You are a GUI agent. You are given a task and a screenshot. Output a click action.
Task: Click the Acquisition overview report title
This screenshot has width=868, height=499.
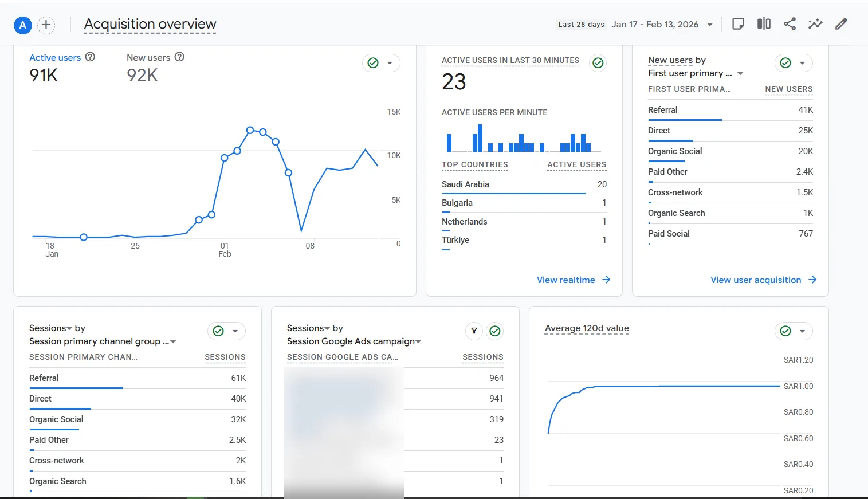[150, 24]
